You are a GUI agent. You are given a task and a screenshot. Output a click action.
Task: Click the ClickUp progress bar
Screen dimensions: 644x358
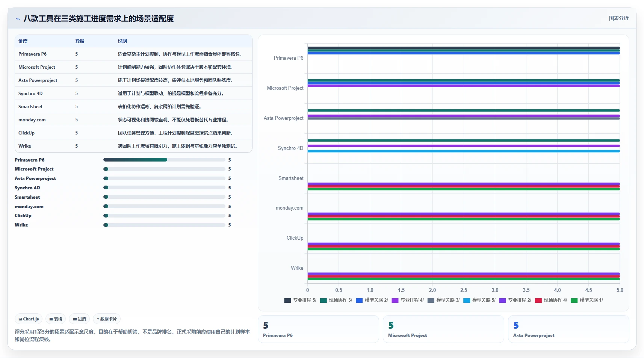[x=164, y=216]
